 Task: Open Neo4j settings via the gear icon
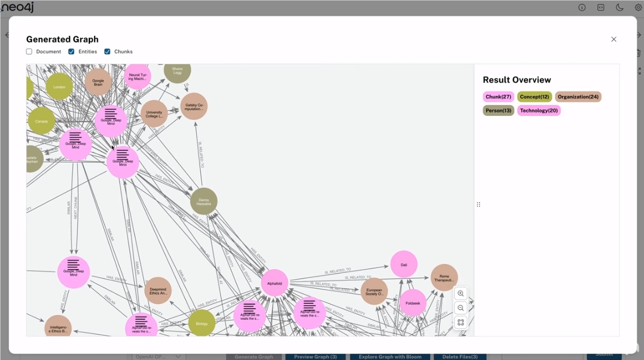pyautogui.click(x=637, y=7)
